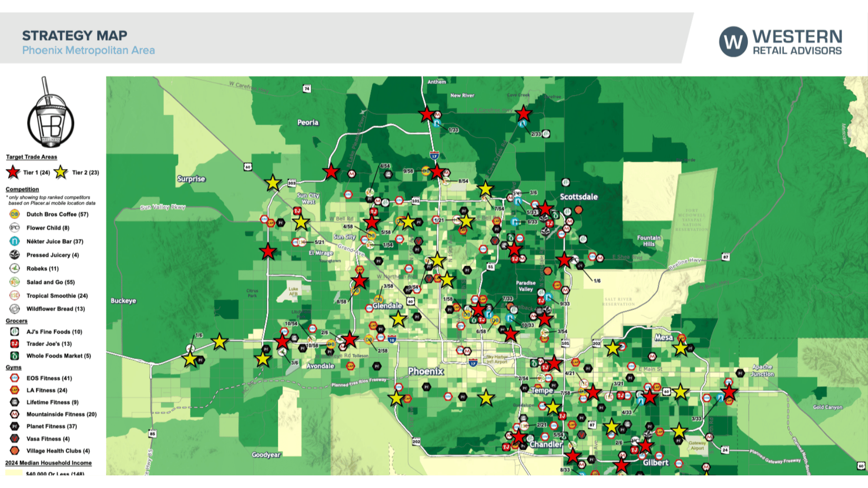Click the $40,000 Or Less color swatch

(14, 473)
